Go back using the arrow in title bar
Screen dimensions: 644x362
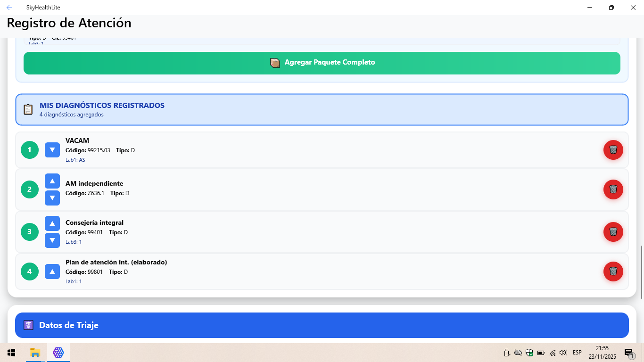(9, 8)
